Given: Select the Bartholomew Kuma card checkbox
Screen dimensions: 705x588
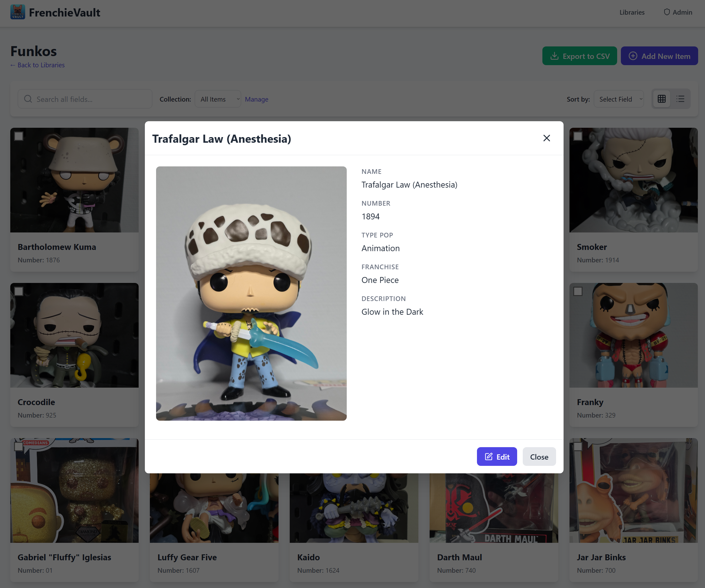Looking at the screenshot, I should (19, 136).
